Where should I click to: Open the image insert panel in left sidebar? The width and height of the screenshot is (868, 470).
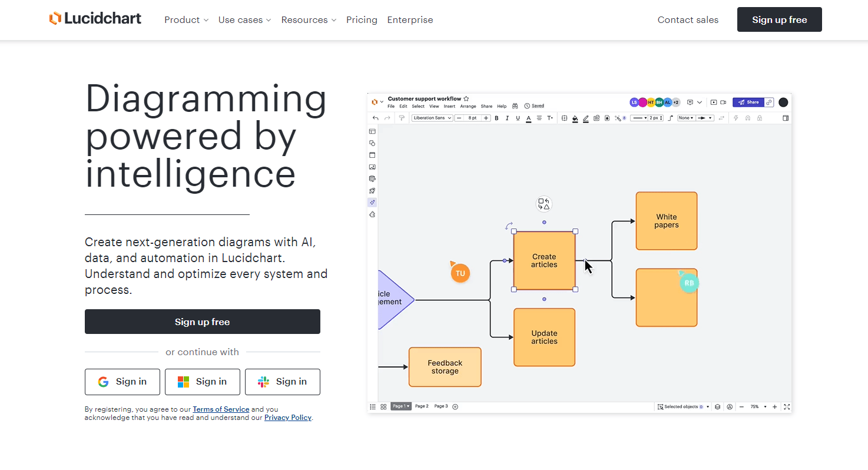pos(372,167)
